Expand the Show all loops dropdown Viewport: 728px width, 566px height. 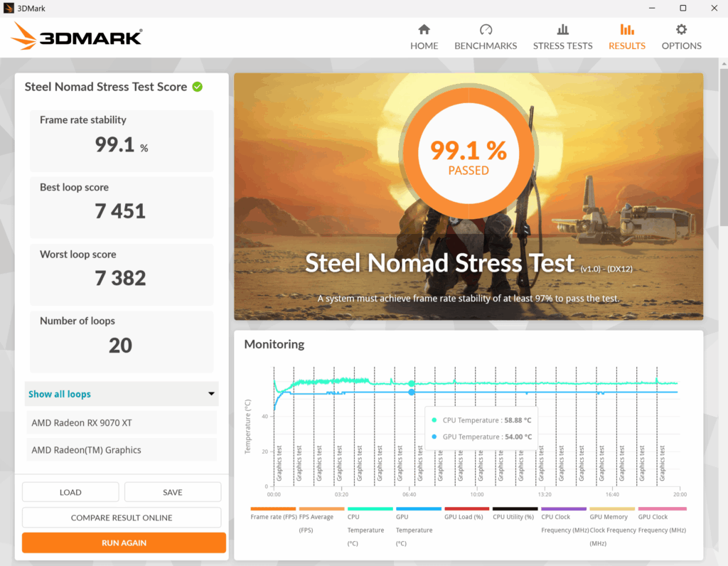[122, 394]
